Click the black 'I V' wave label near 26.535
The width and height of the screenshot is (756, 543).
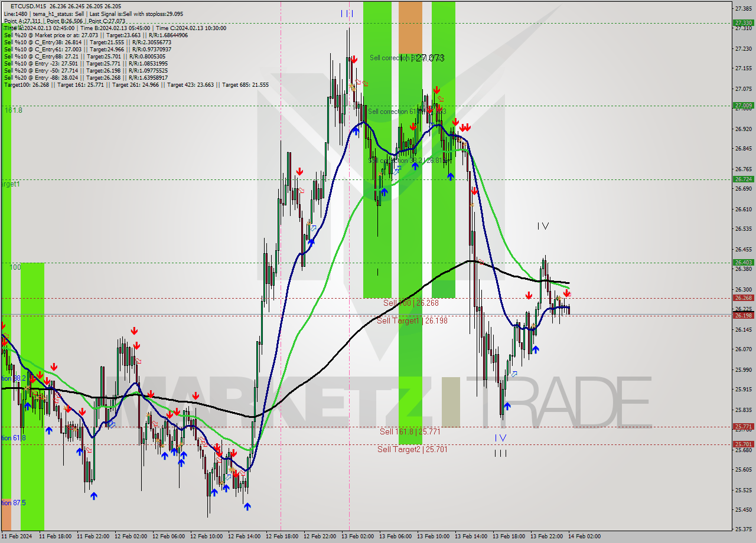tap(543, 226)
